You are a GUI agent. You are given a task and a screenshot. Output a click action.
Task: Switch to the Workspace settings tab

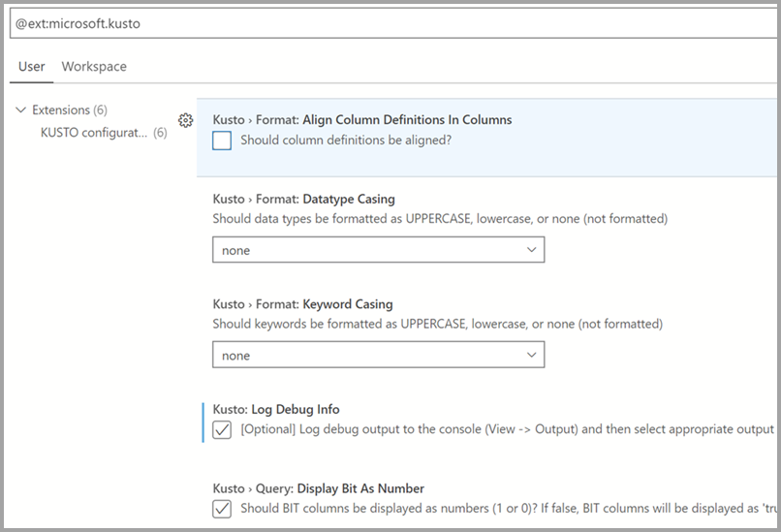(x=94, y=66)
